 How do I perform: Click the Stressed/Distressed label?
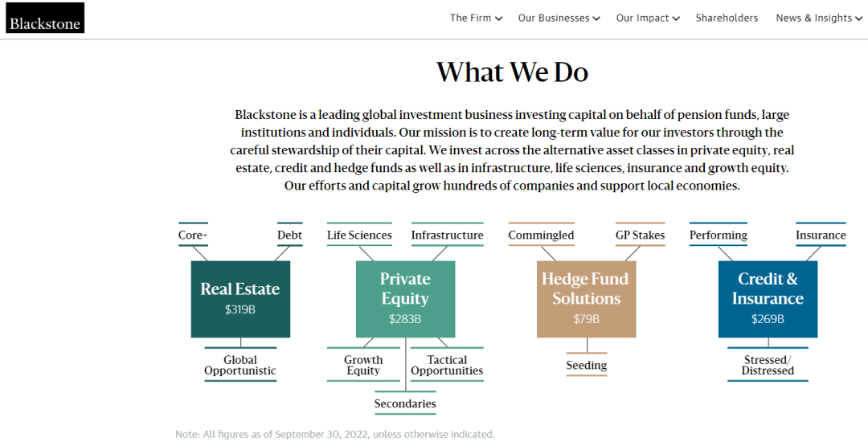point(768,366)
